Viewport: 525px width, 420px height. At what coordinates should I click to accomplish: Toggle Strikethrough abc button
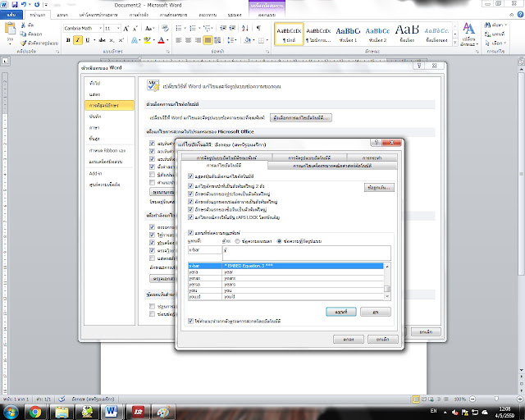click(x=102, y=40)
